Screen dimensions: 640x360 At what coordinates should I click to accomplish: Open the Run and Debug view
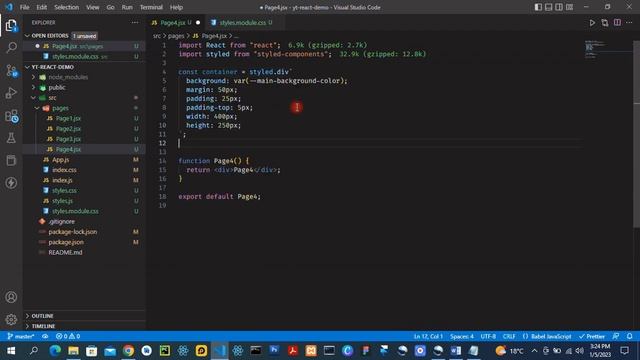click(11, 93)
